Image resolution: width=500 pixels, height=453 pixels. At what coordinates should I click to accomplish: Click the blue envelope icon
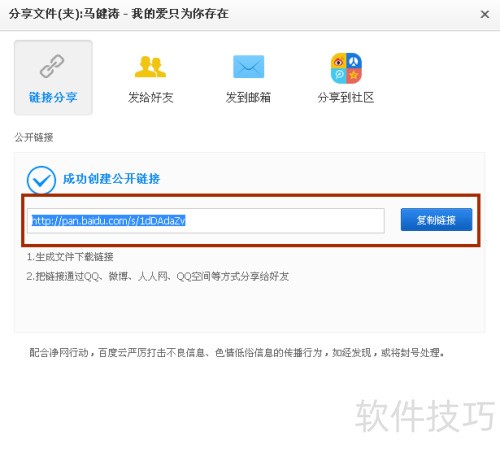click(248, 66)
